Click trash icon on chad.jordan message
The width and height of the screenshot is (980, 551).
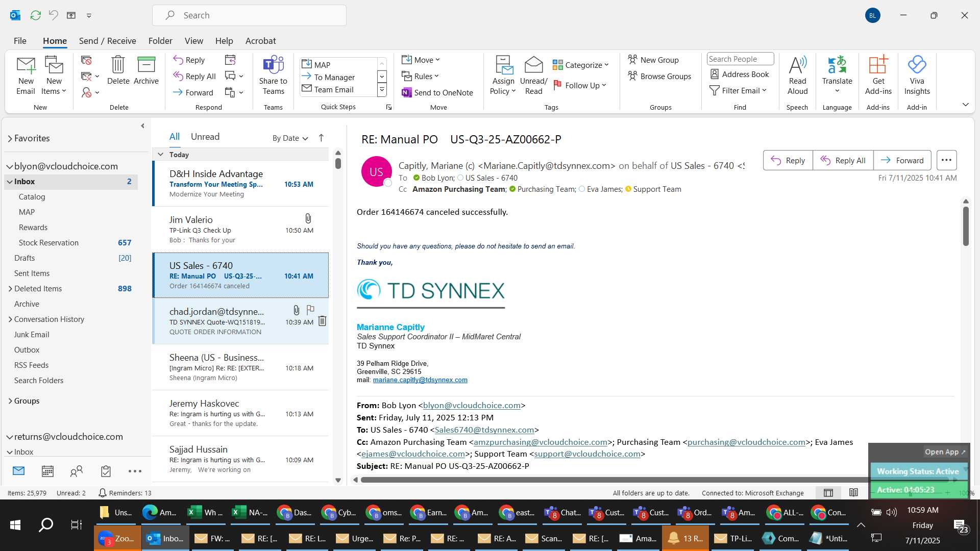pos(323,321)
